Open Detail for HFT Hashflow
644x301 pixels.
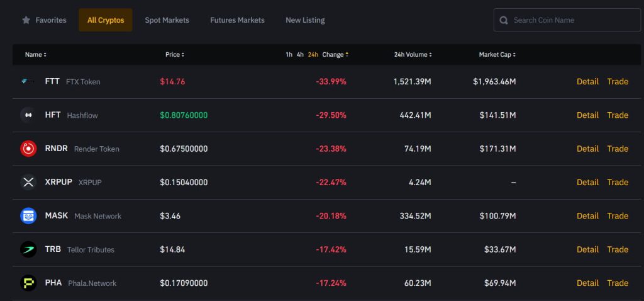(x=587, y=115)
